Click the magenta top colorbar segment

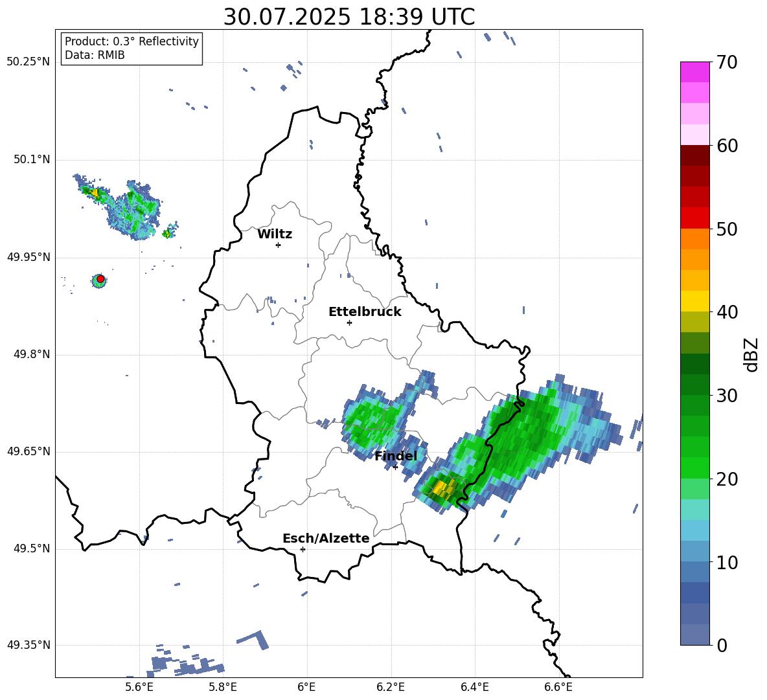point(694,72)
